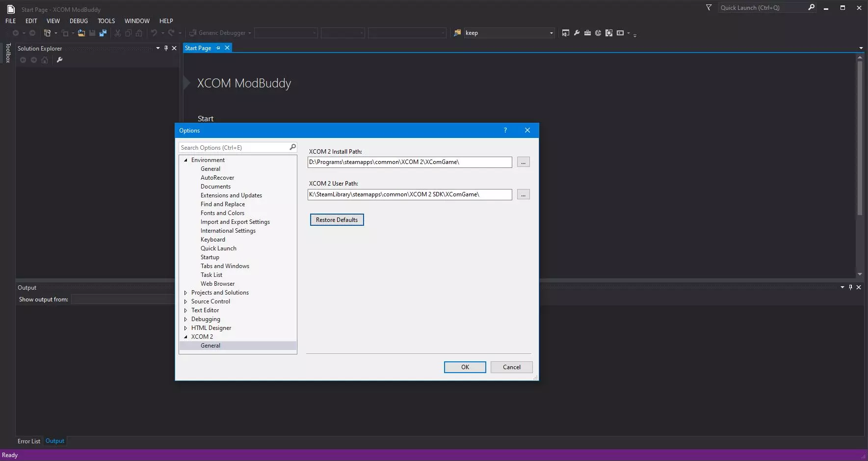
Task: Toggle pin on the Start Page tab
Action: pyautogui.click(x=218, y=48)
